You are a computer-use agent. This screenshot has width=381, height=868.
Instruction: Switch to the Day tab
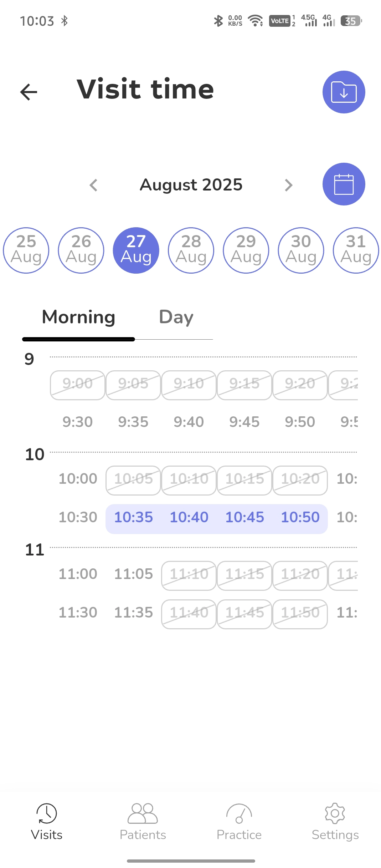click(176, 317)
